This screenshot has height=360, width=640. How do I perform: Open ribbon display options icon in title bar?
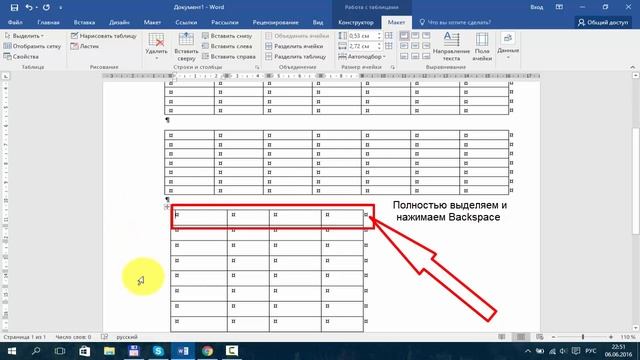pyautogui.click(x=559, y=7)
